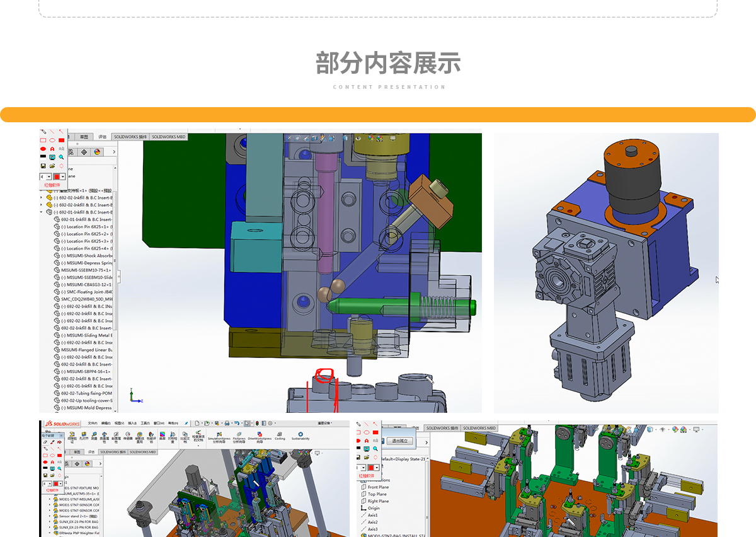756x537 pixels.
Task: Select the hollow ellipse tool in the top screenshot's palette
Action: point(52,140)
